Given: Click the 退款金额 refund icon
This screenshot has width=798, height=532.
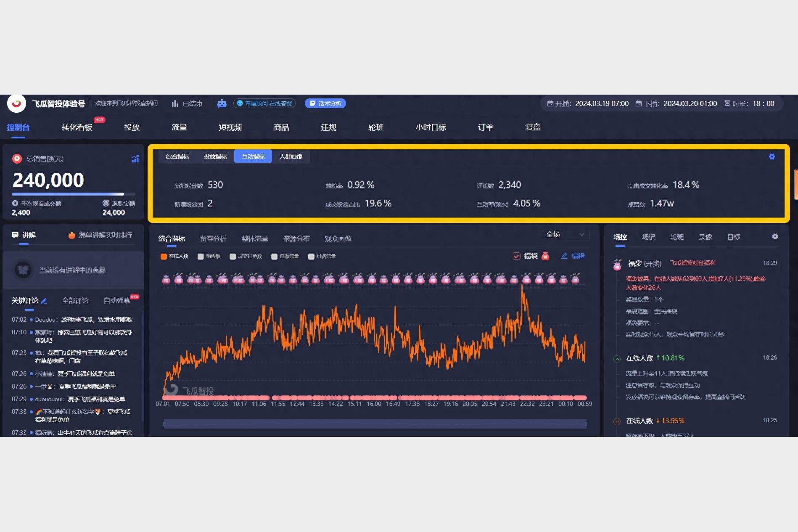Looking at the screenshot, I should pyautogui.click(x=106, y=203).
